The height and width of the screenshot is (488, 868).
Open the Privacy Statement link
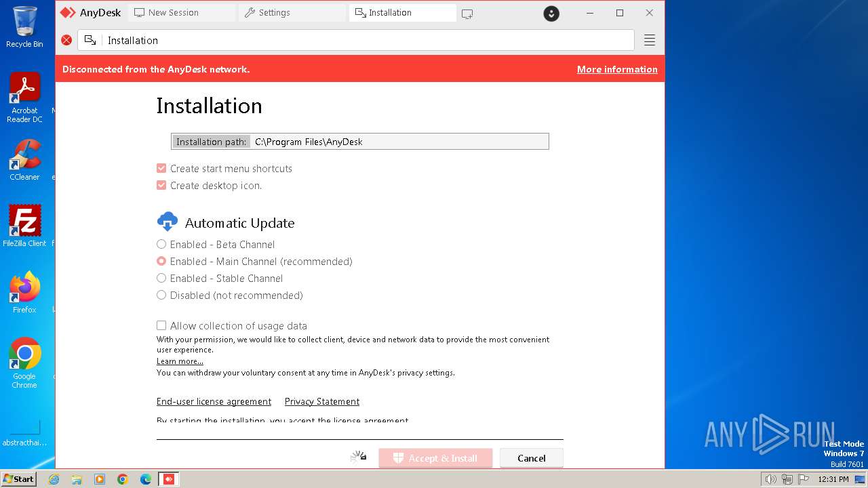click(x=322, y=401)
